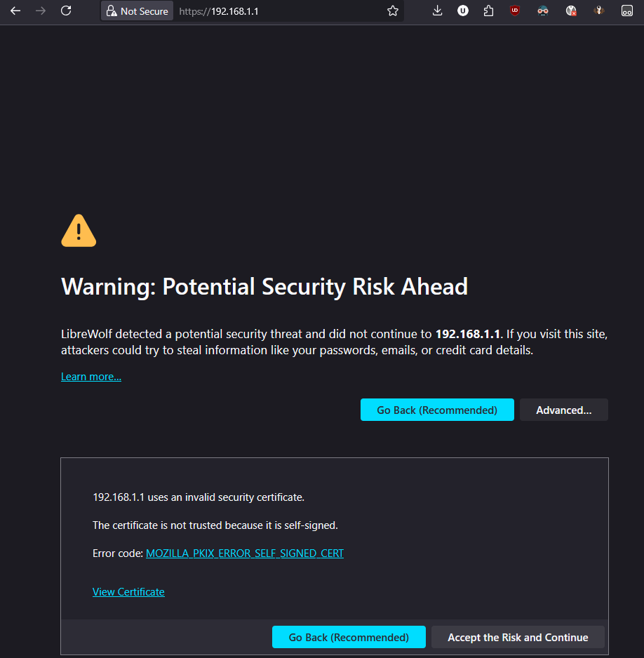Open the uBlock Origin extension
The image size is (644, 658).
[x=515, y=11]
